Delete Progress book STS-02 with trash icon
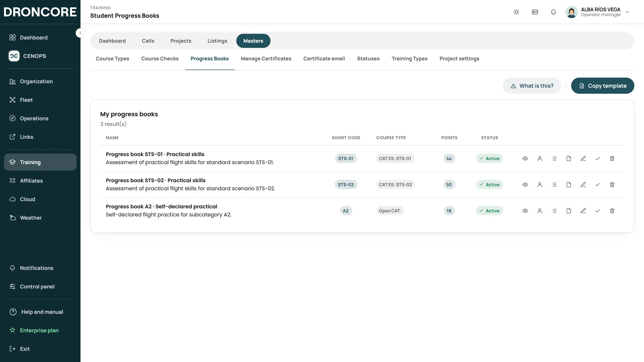The width and height of the screenshot is (644, 362). [x=612, y=185]
